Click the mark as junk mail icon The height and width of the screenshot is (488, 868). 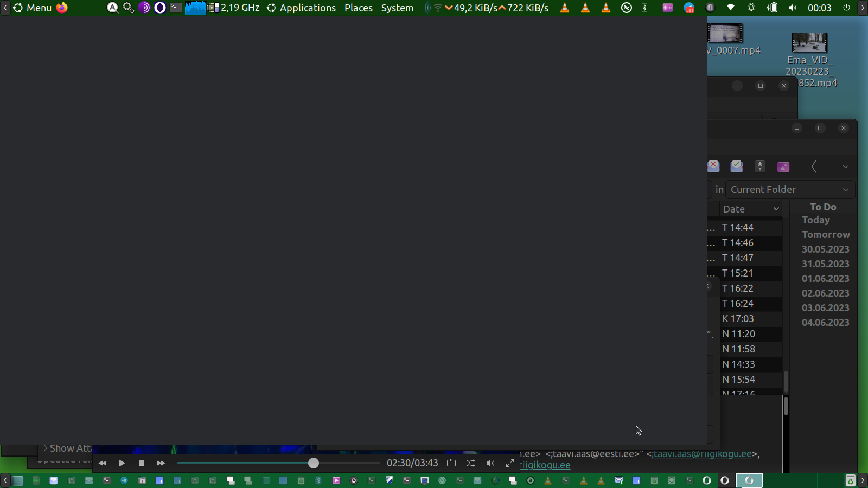click(x=713, y=166)
